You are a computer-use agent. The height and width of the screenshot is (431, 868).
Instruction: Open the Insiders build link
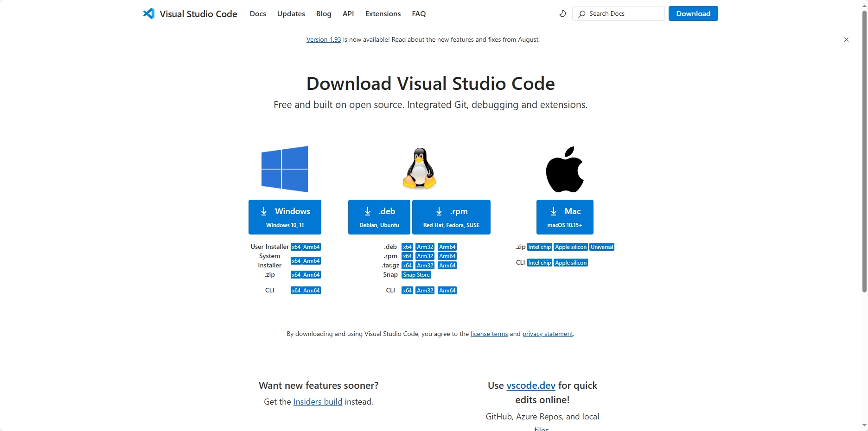coord(318,402)
